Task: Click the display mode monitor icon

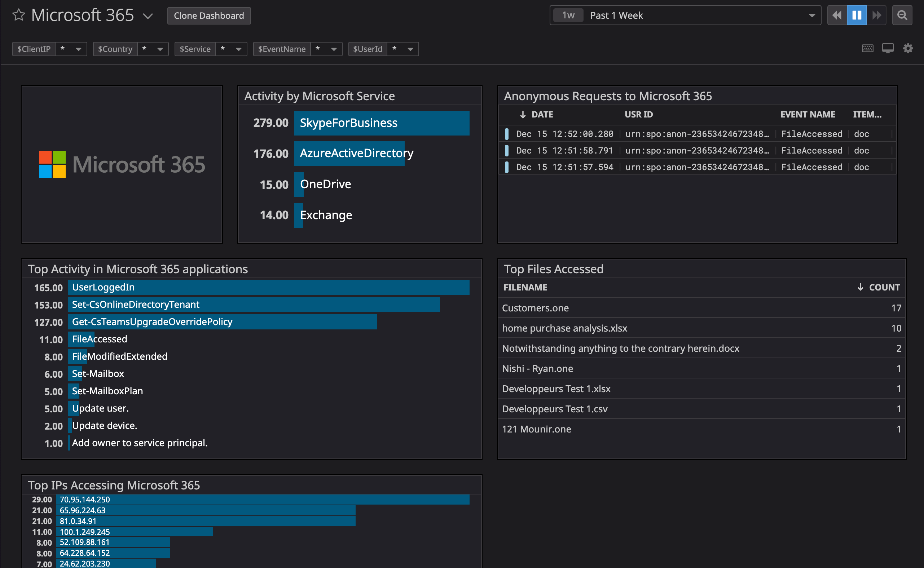Action: 888,48
